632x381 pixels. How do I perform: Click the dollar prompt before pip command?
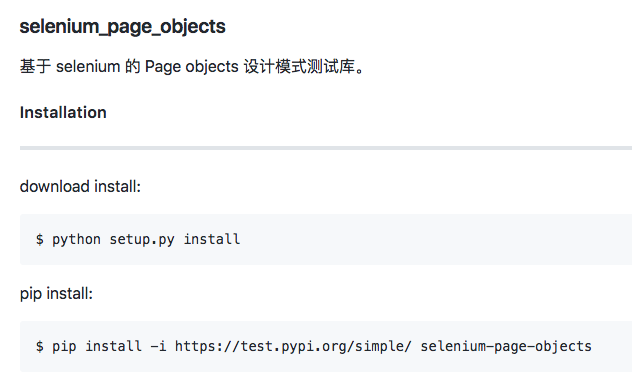pyautogui.click(x=40, y=347)
